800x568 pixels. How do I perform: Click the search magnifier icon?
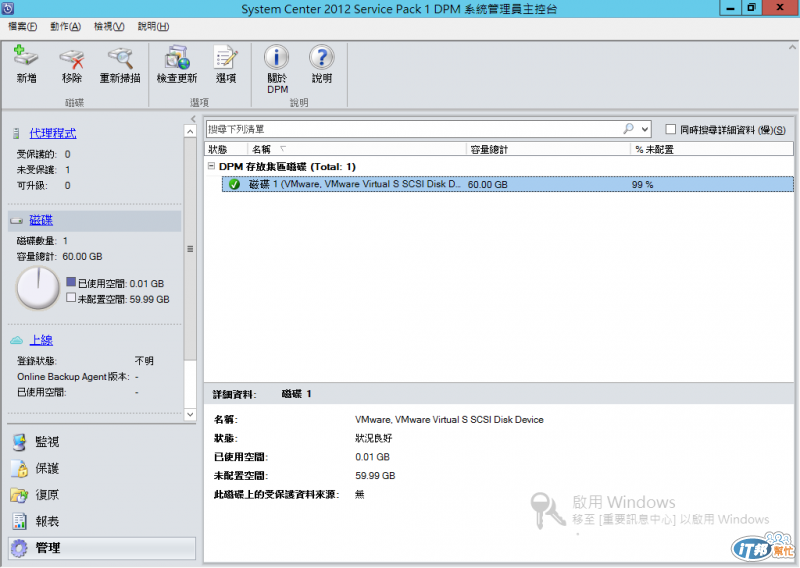click(629, 129)
